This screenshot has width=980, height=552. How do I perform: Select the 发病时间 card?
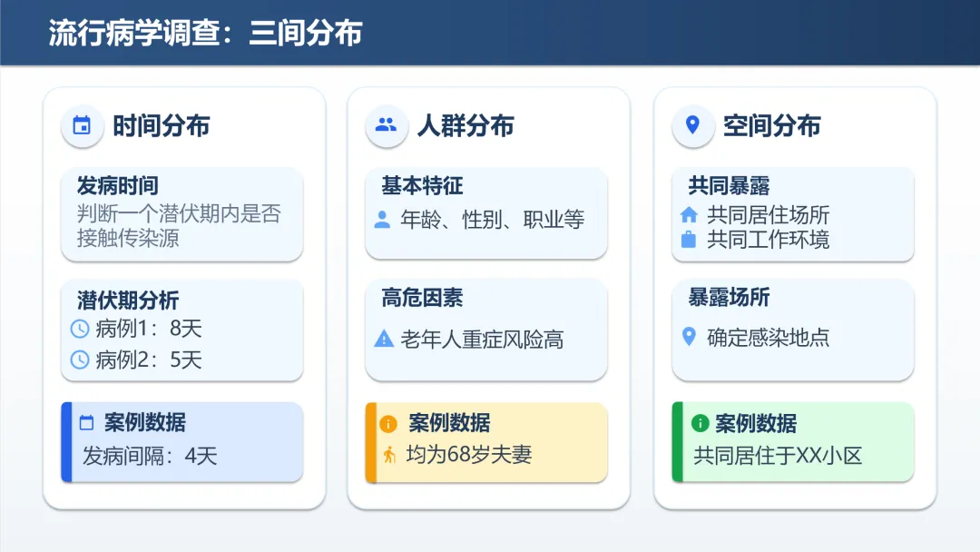181,213
